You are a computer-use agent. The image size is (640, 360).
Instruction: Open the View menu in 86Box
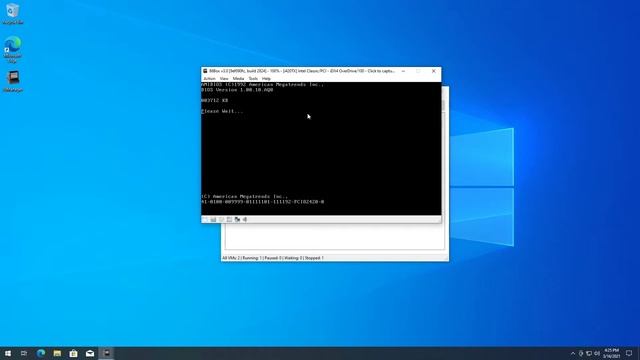(x=224, y=78)
